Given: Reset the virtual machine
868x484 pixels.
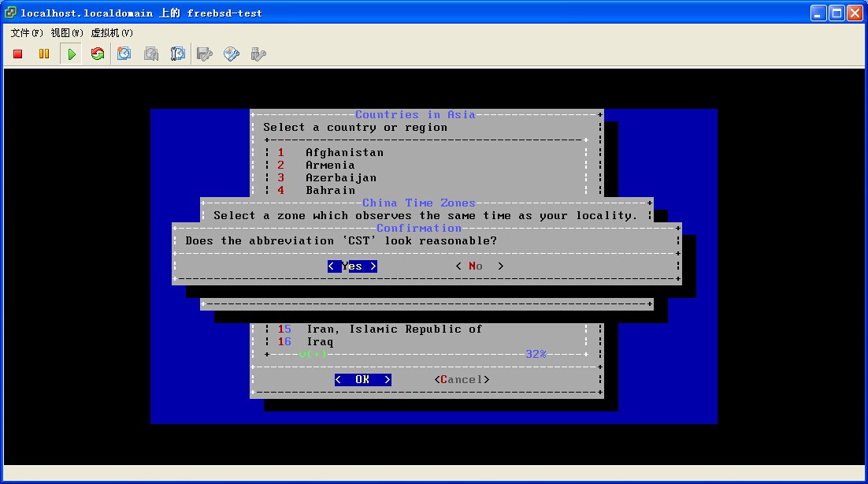Looking at the screenshot, I should click(x=98, y=54).
